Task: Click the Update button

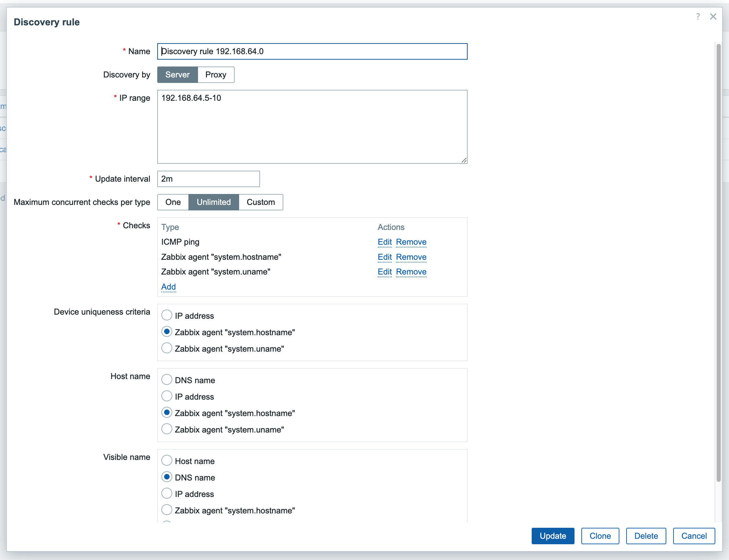Action: [x=553, y=536]
